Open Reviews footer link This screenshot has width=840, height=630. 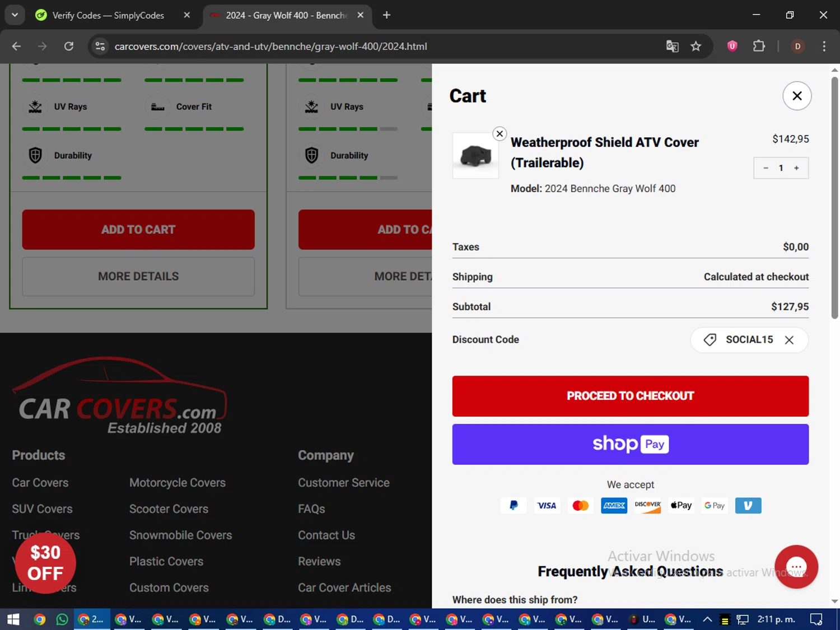point(319,562)
